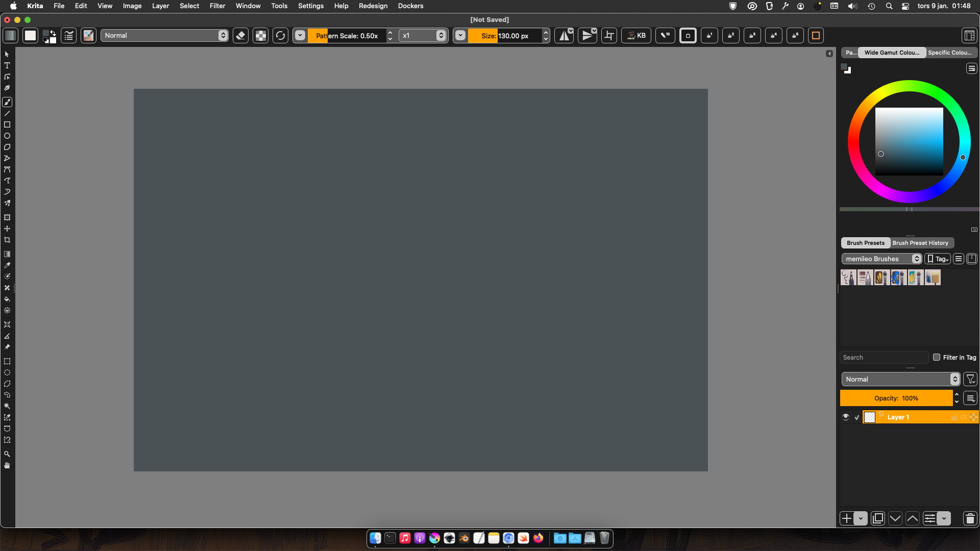This screenshot has width=980, height=551.
Task: Select the Crop tool
Action: click(7, 240)
